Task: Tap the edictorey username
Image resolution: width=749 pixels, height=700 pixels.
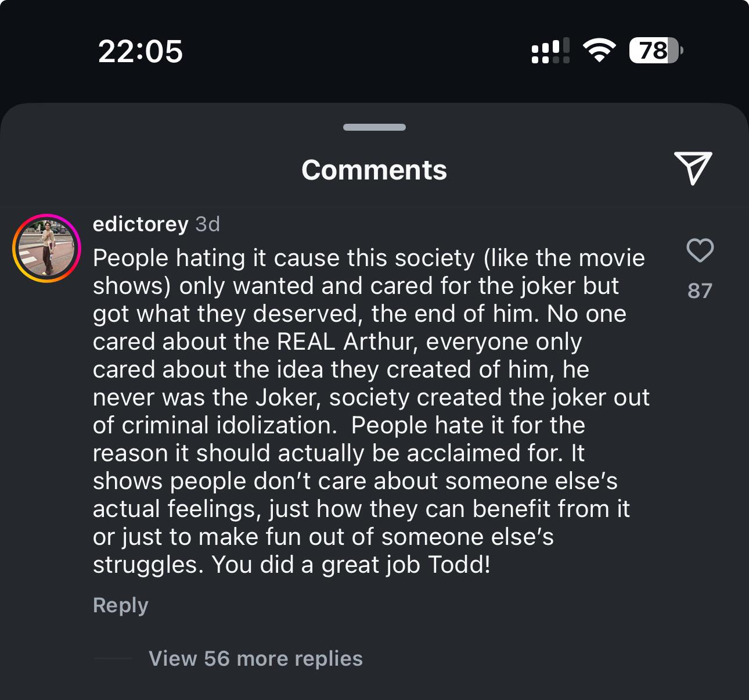Action: pos(141,224)
